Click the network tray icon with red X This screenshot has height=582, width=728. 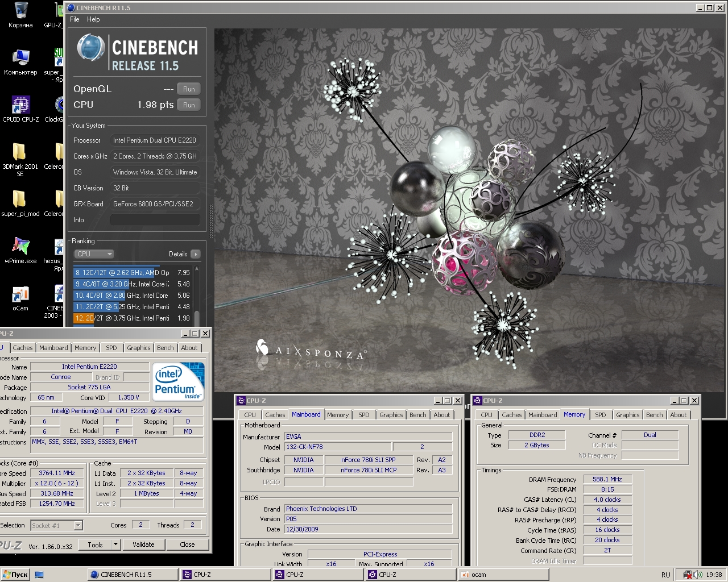coord(688,575)
